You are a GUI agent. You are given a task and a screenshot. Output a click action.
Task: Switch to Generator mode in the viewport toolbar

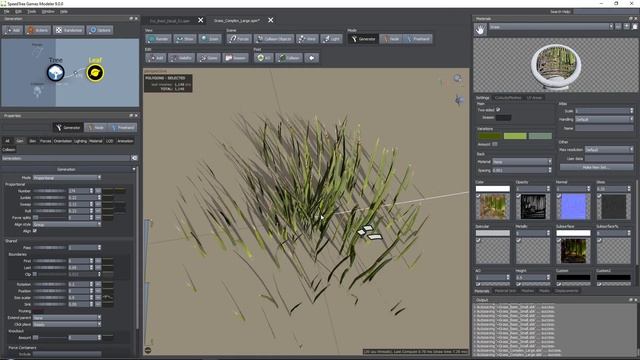tap(363, 39)
